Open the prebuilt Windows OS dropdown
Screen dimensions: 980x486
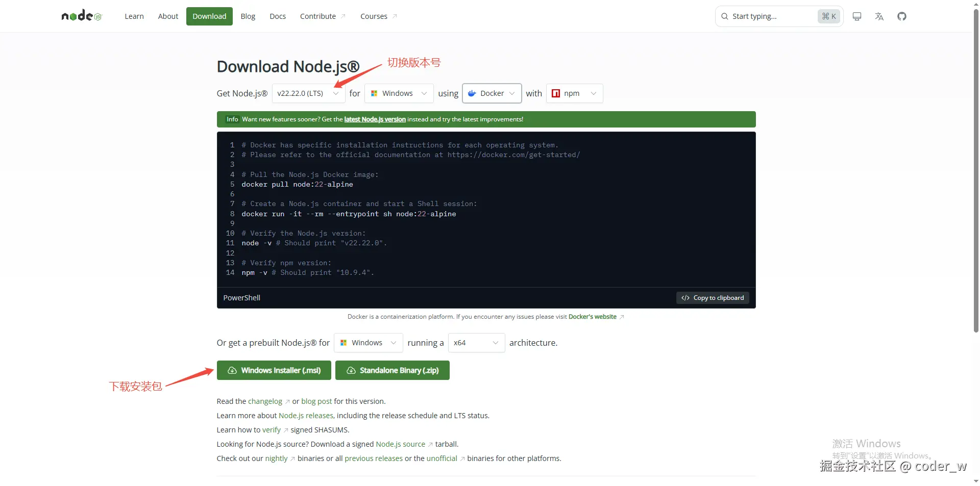point(369,343)
